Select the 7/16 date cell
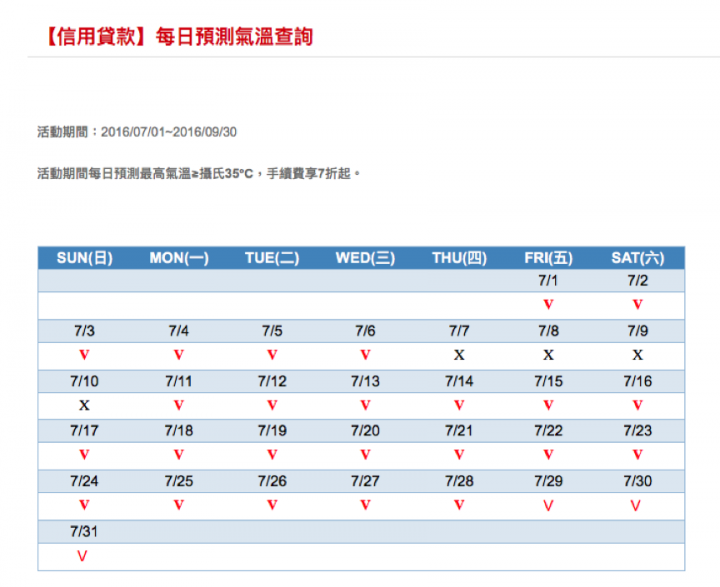Screen dimensions: 720x587 pyautogui.click(x=638, y=381)
